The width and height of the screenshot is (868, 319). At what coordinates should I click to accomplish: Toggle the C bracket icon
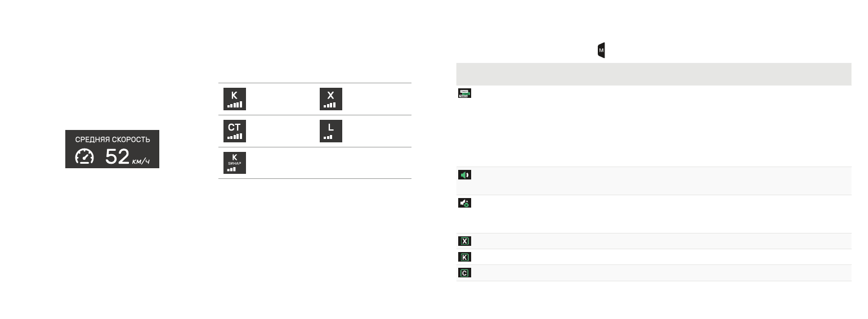[464, 273]
